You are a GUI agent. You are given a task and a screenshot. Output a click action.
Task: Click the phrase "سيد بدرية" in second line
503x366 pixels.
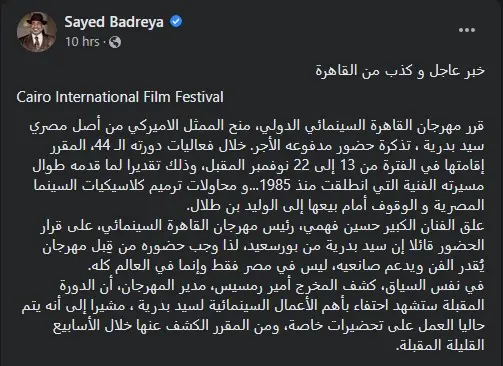point(455,146)
